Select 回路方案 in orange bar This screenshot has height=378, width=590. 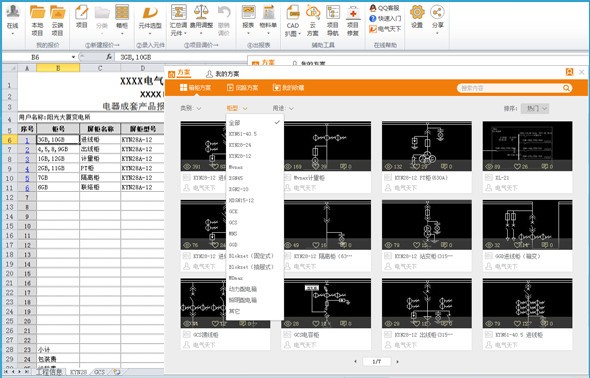coord(242,88)
